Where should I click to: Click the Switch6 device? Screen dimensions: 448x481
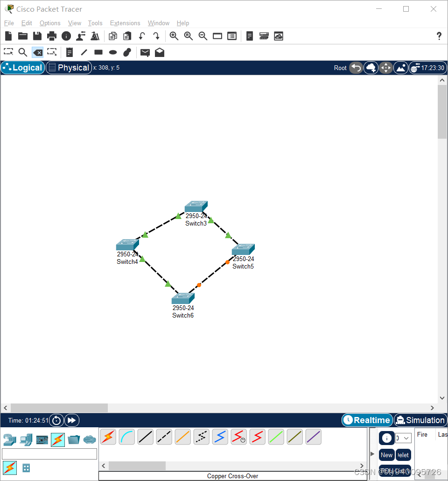coord(183,298)
